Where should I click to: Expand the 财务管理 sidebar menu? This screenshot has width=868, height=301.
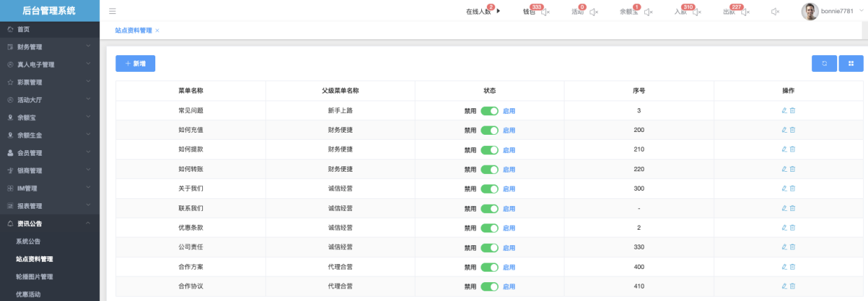pyautogui.click(x=49, y=47)
